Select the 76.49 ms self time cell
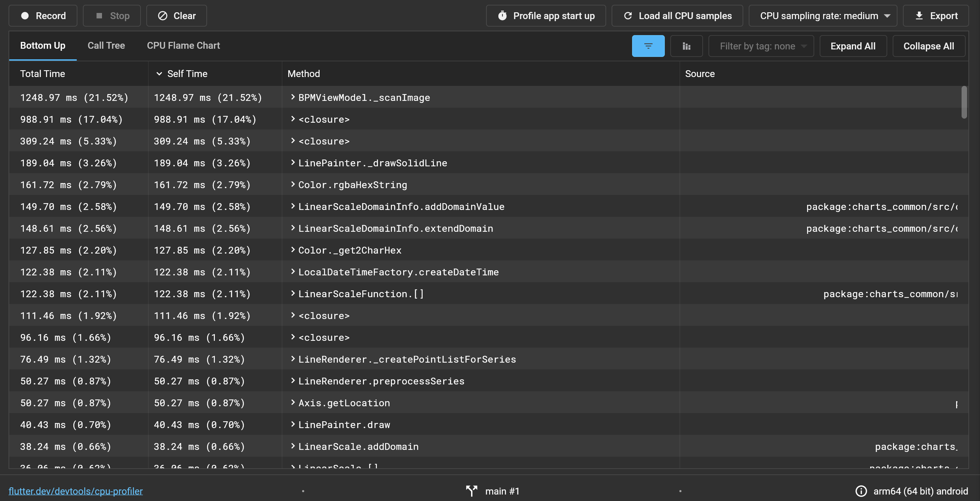Viewport: 980px width, 501px height. pyautogui.click(x=199, y=359)
